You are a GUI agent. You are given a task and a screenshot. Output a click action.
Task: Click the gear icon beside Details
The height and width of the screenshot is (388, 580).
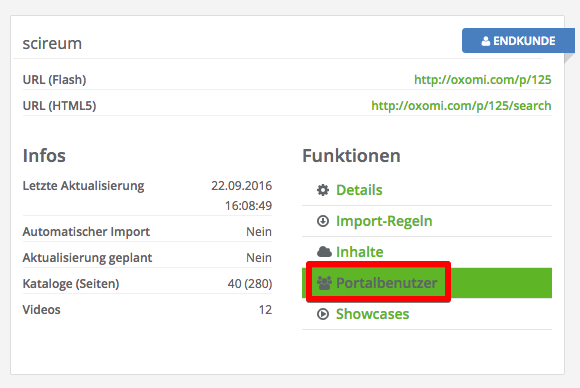pos(323,190)
